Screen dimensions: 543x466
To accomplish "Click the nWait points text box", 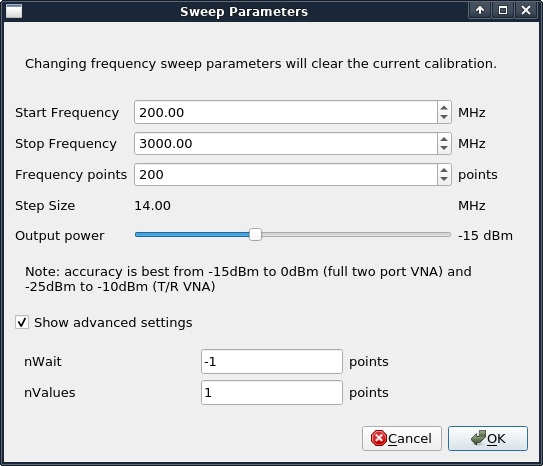I will pyautogui.click(x=272, y=361).
